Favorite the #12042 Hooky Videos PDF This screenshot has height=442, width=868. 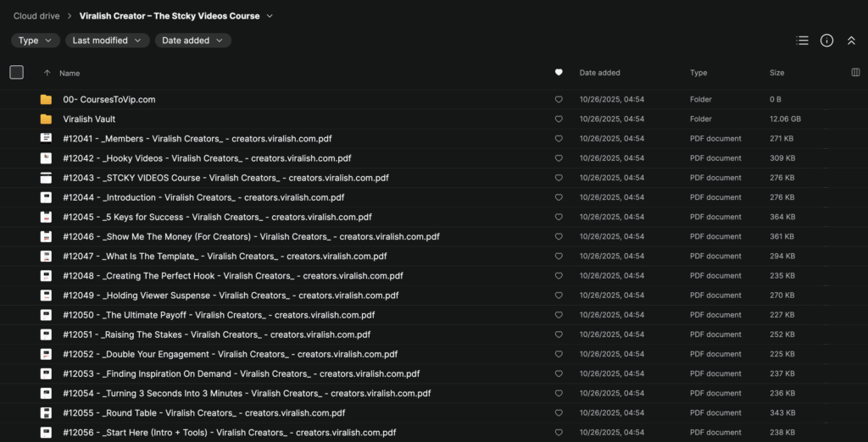click(x=559, y=158)
